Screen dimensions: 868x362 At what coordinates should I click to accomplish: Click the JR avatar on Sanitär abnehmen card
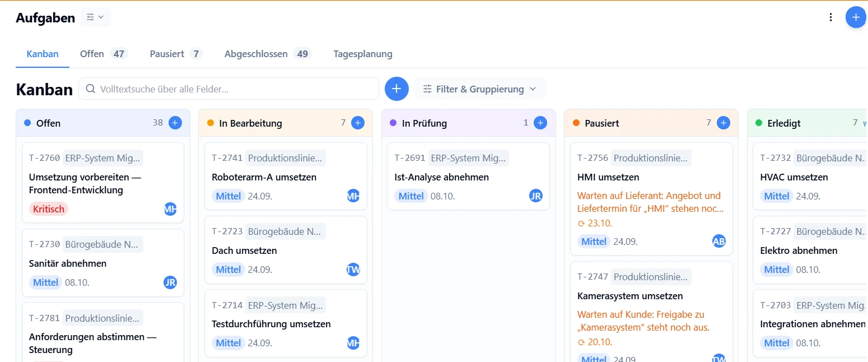[x=170, y=282]
